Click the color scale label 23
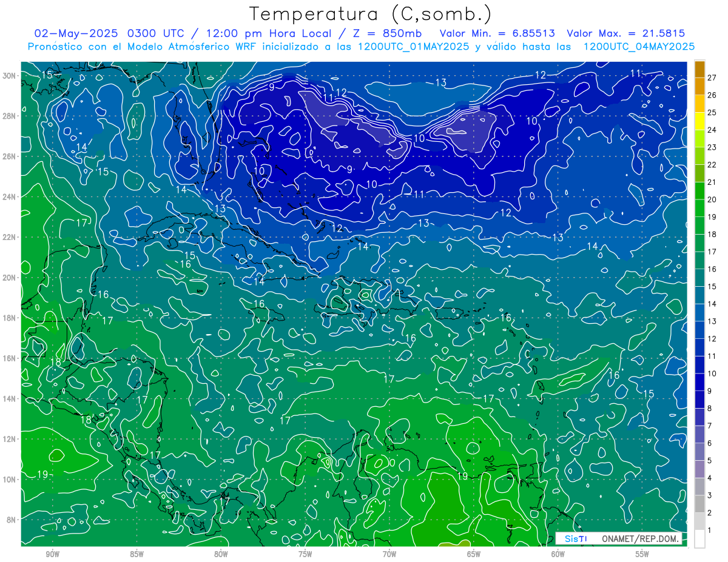728x562 pixels. tap(712, 147)
